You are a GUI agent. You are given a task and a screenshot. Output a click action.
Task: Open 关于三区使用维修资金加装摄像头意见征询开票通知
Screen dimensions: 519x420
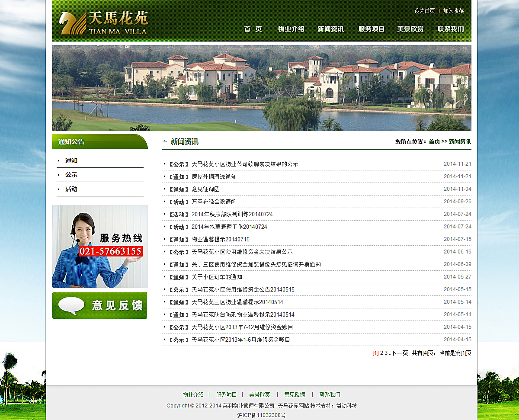(x=256, y=264)
